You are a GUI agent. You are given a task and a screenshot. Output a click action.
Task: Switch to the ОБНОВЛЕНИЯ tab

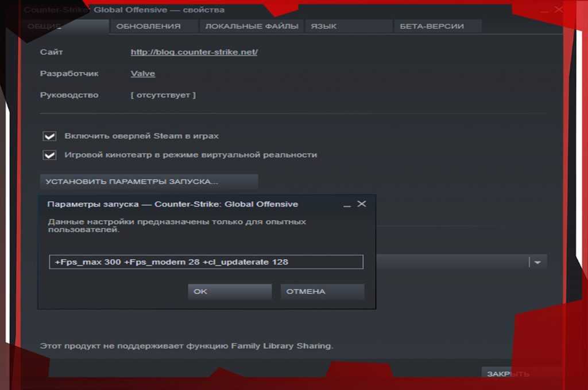point(154,26)
